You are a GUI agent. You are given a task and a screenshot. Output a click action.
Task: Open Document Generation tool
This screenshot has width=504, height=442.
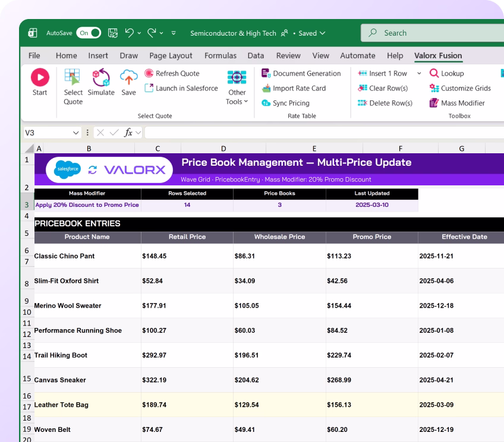pos(301,74)
